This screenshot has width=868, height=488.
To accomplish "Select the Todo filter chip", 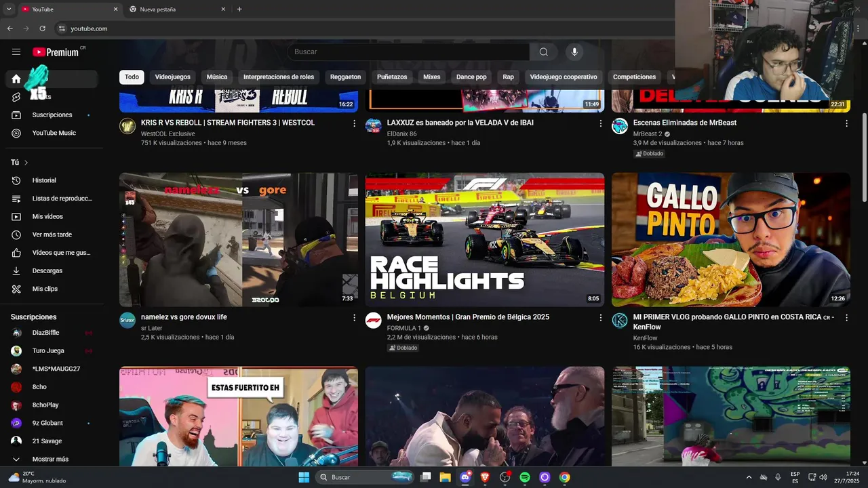I will (x=132, y=77).
